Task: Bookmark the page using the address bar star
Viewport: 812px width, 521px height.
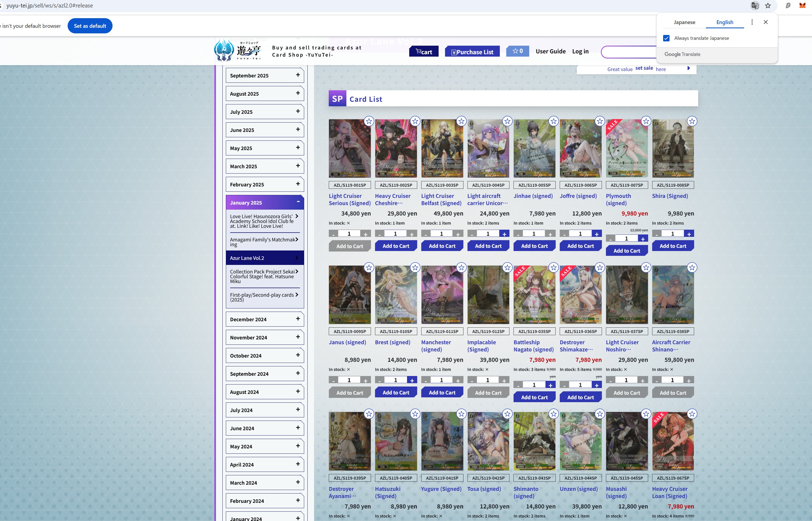Action: 768,6
